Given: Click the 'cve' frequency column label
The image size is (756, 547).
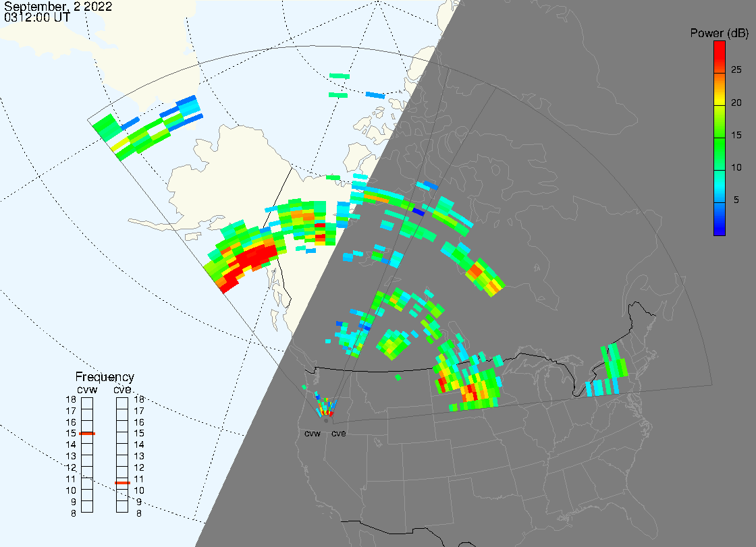Looking at the screenshot, I should (x=122, y=389).
